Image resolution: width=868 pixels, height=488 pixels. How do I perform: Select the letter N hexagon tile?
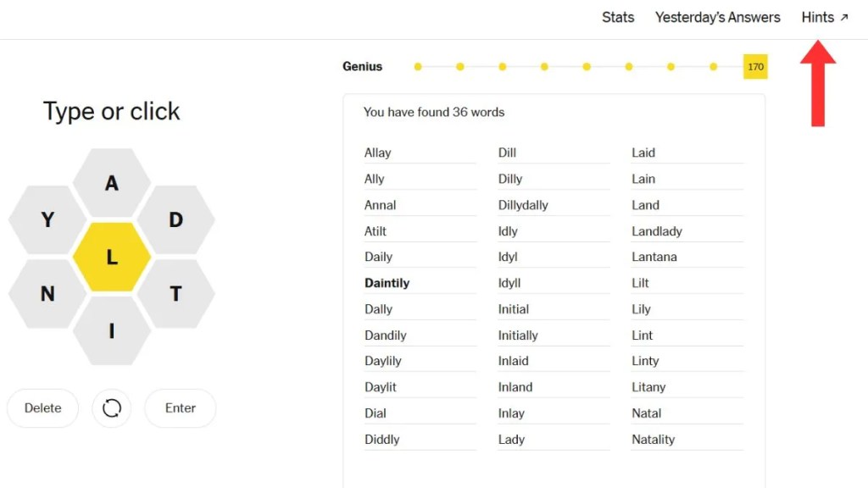[x=47, y=292]
